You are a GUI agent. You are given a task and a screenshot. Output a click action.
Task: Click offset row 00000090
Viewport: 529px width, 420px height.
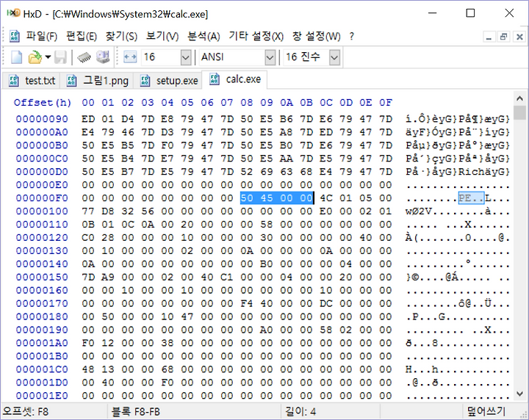[x=42, y=119]
